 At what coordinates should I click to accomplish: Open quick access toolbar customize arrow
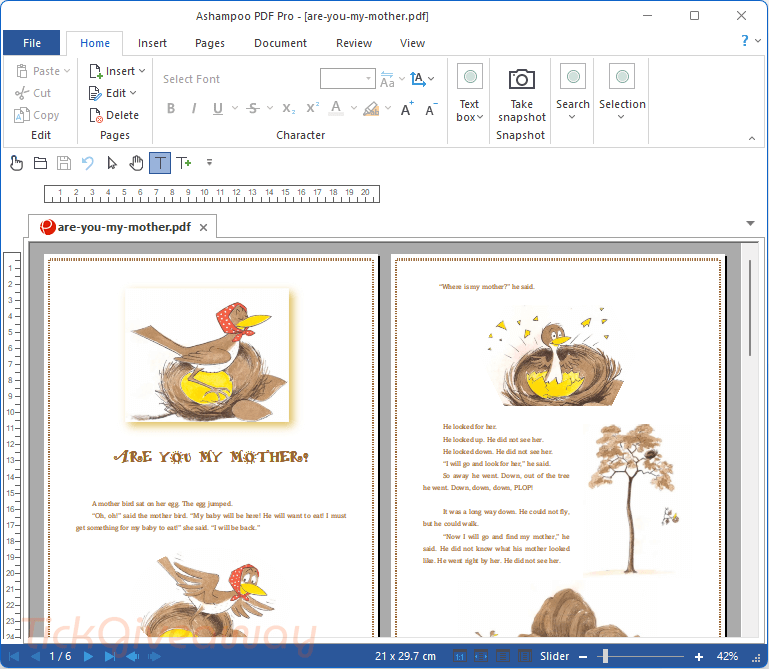tap(209, 162)
